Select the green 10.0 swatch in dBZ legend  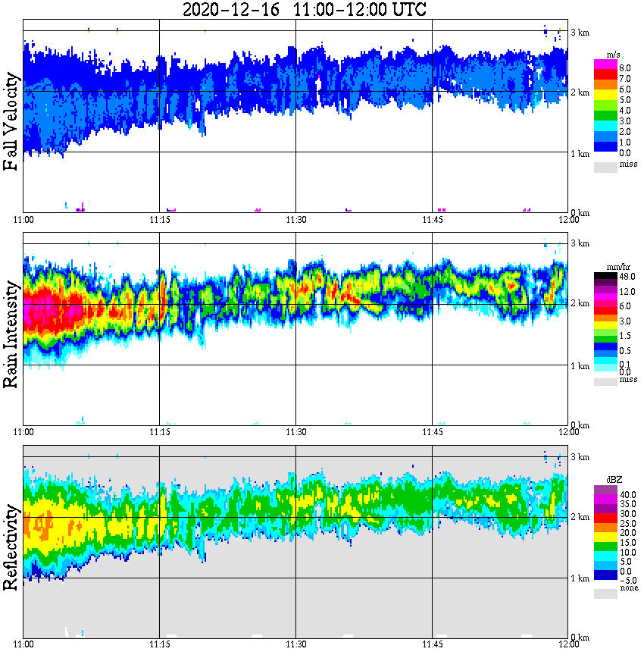tap(606, 547)
